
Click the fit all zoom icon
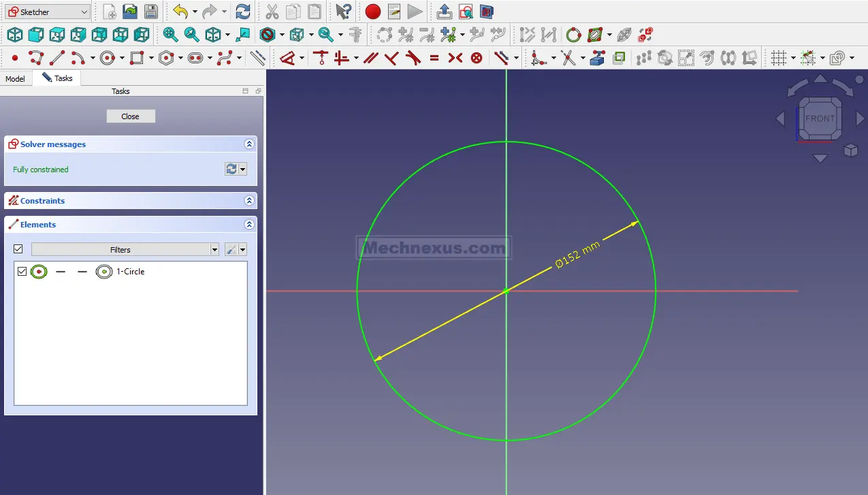[170, 35]
